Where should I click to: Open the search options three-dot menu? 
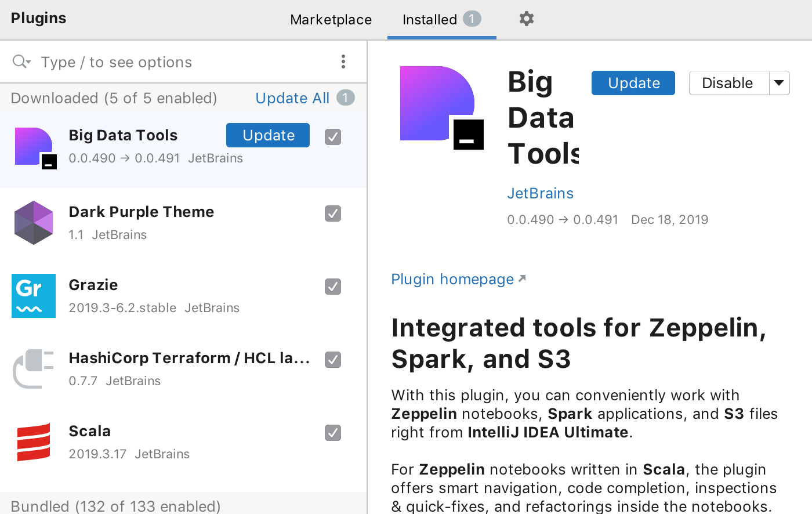pyautogui.click(x=343, y=61)
